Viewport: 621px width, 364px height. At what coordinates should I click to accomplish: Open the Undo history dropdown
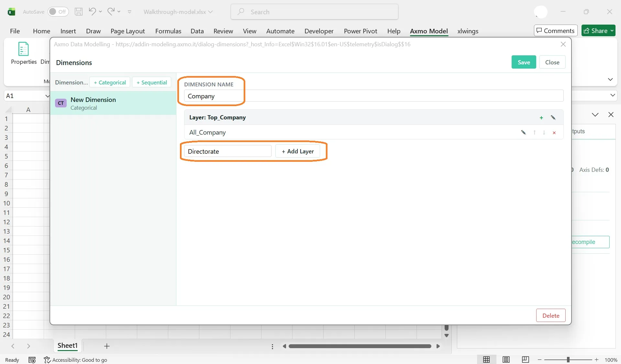pos(101,12)
